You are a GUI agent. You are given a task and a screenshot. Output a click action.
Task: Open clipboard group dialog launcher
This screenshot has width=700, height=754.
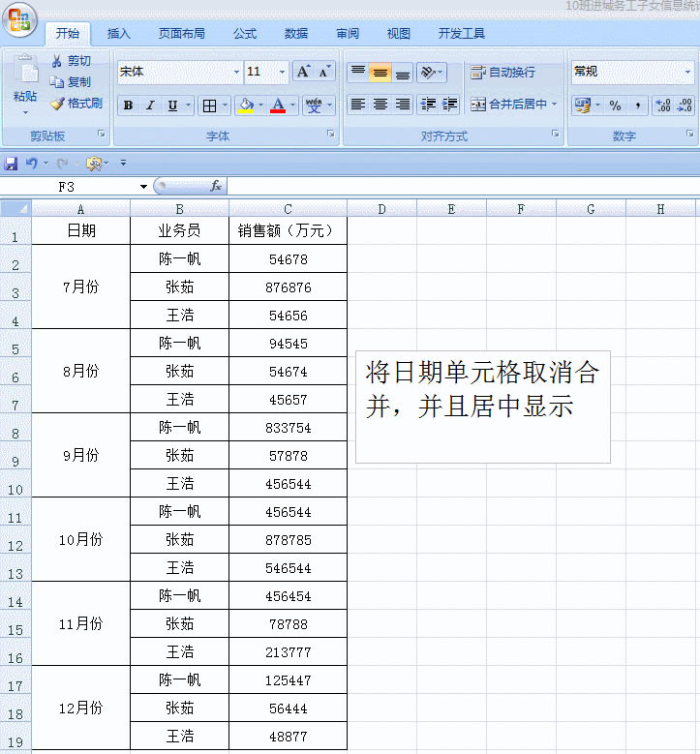102,134
